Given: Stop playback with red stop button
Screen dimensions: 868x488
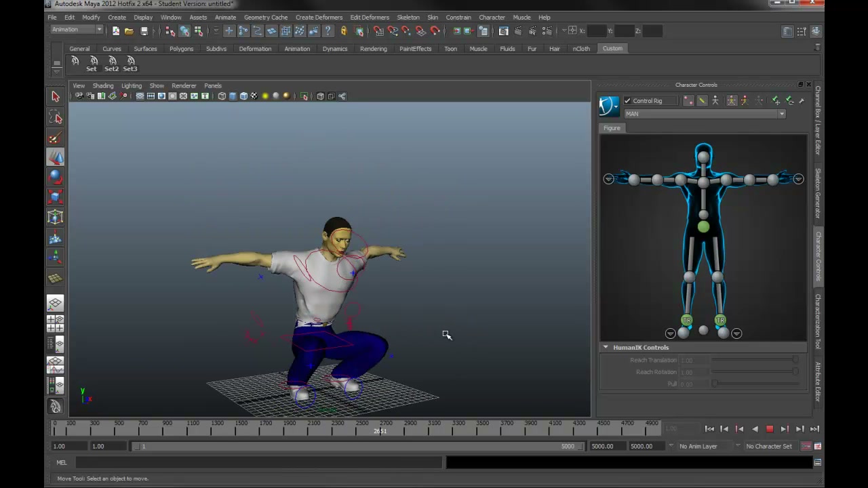Looking at the screenshot, I should pyautogui.click(x=770, y=429).
